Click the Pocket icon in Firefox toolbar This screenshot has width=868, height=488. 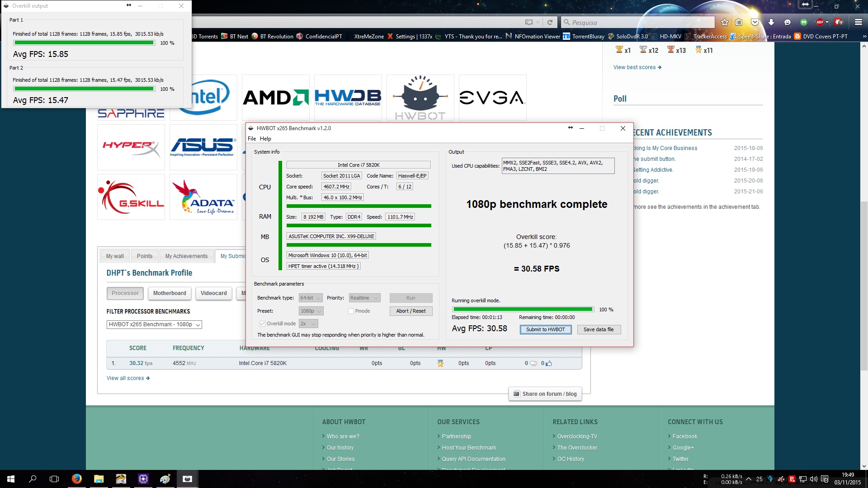pos(755,22)
